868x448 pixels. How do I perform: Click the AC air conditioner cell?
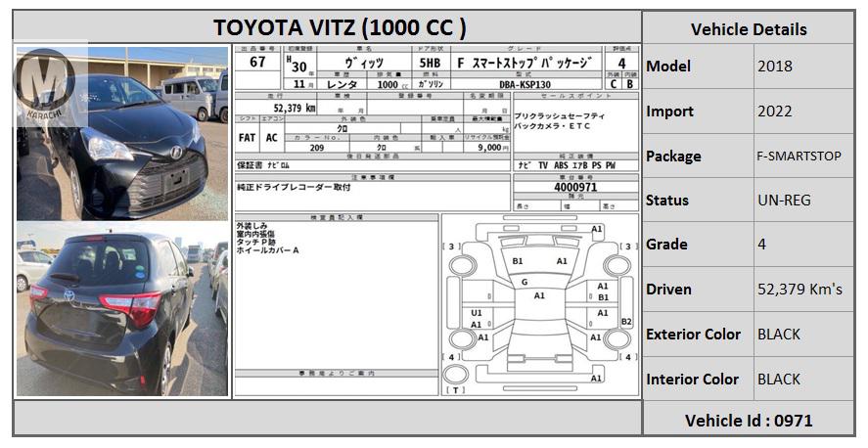coord(271,137)
